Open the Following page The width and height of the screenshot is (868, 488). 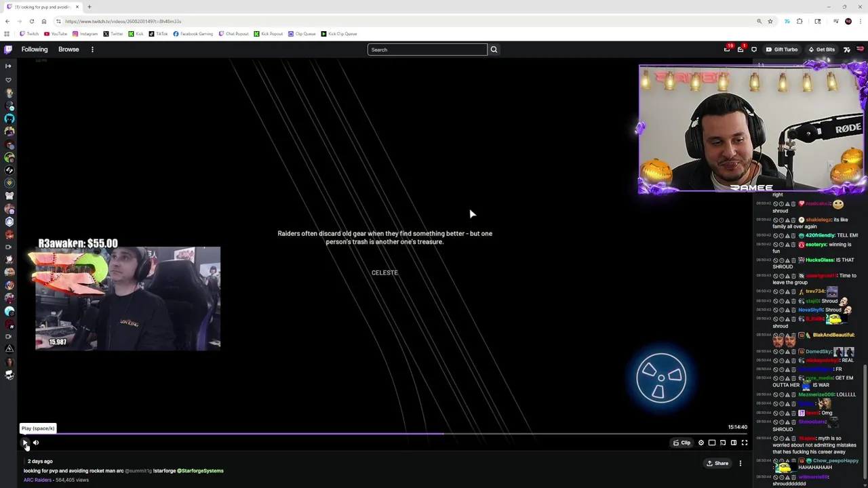35,49
